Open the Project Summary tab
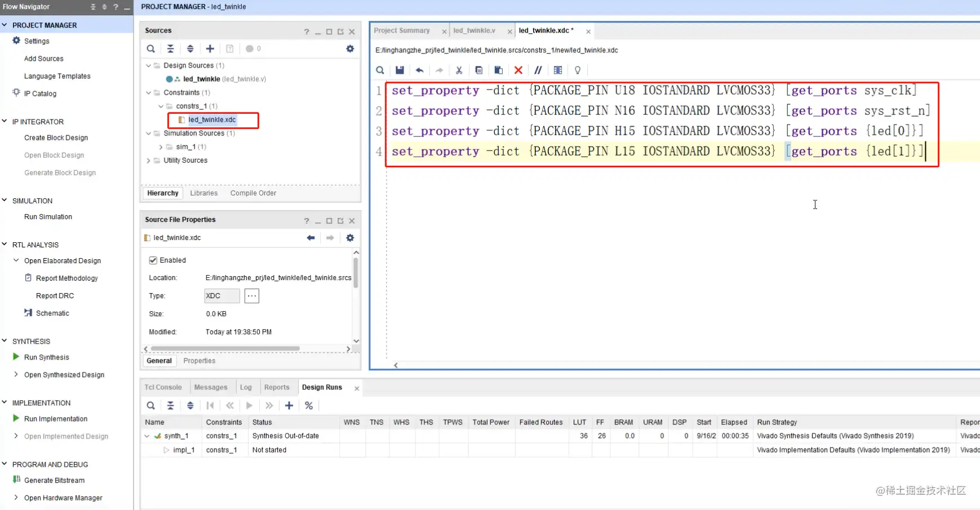980x510 pixels. 402,30
